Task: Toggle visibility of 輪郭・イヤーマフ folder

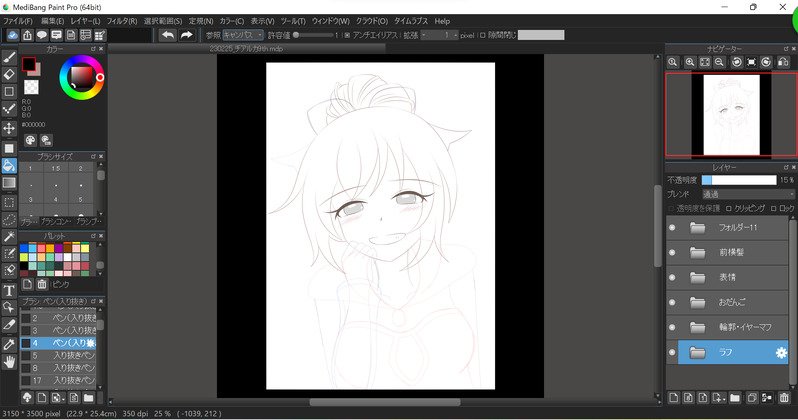Action: [672, 327]
